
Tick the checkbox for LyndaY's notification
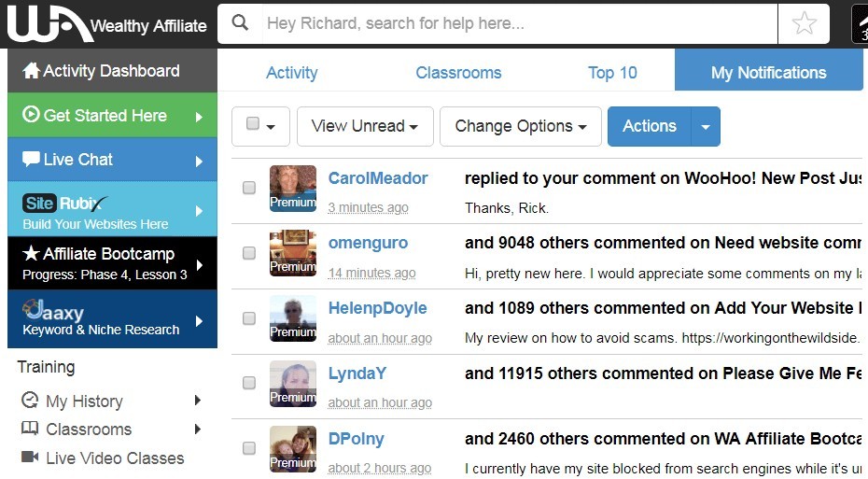point(249,383)
